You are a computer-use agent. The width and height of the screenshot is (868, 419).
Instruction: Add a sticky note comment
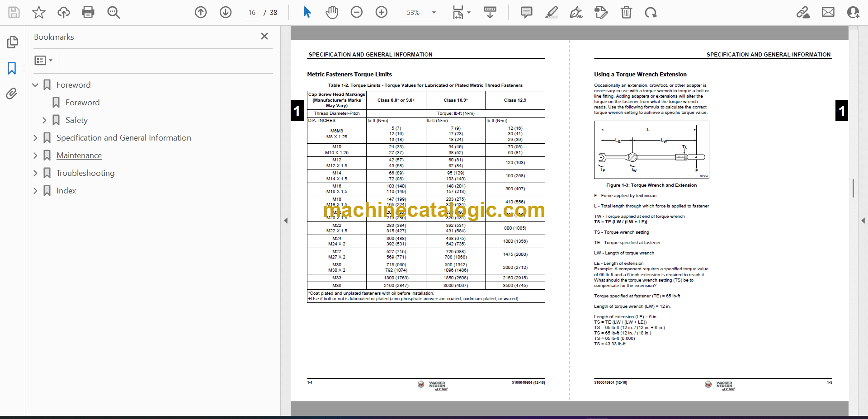pos(527,12)
